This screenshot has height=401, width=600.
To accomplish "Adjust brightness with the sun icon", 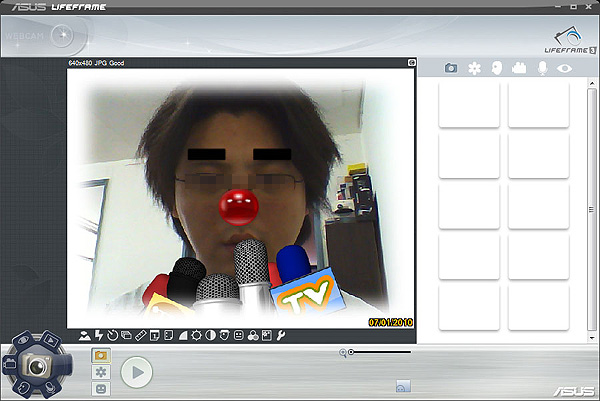I will tap(196, 336).
